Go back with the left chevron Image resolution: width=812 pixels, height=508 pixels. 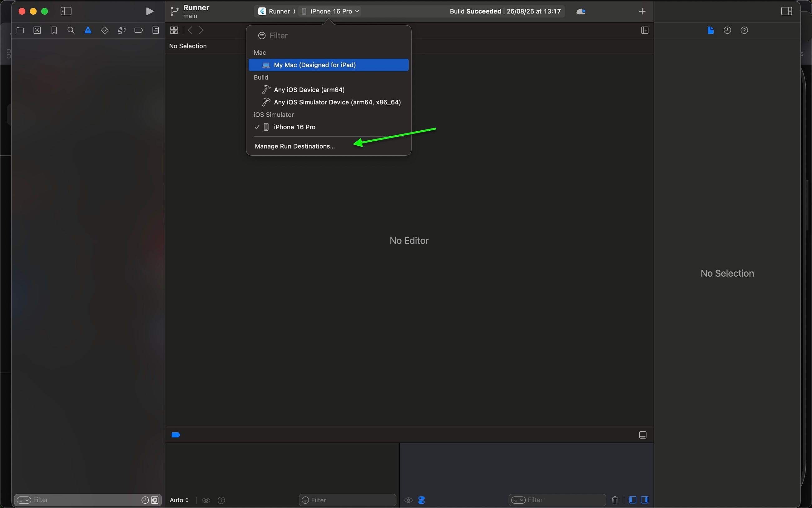coord(190,30)
